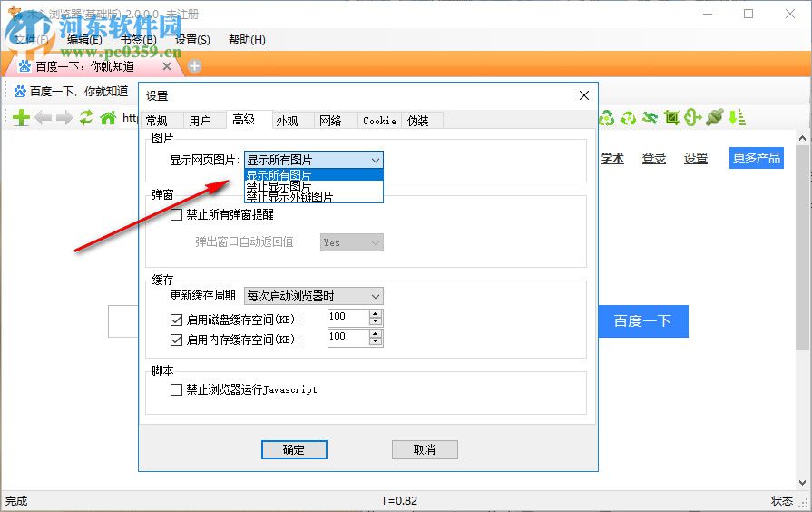
Task: Click the disk cache size input field
Action: tap(348, 318)
